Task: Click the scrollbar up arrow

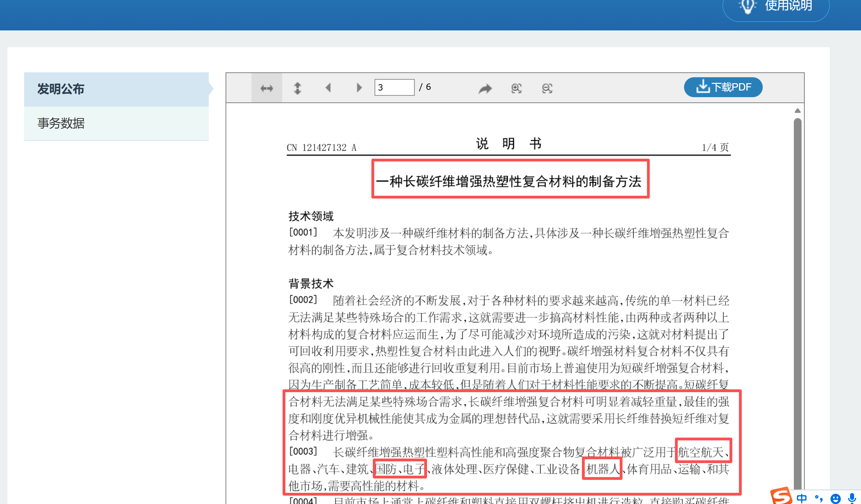Action: 797,111
